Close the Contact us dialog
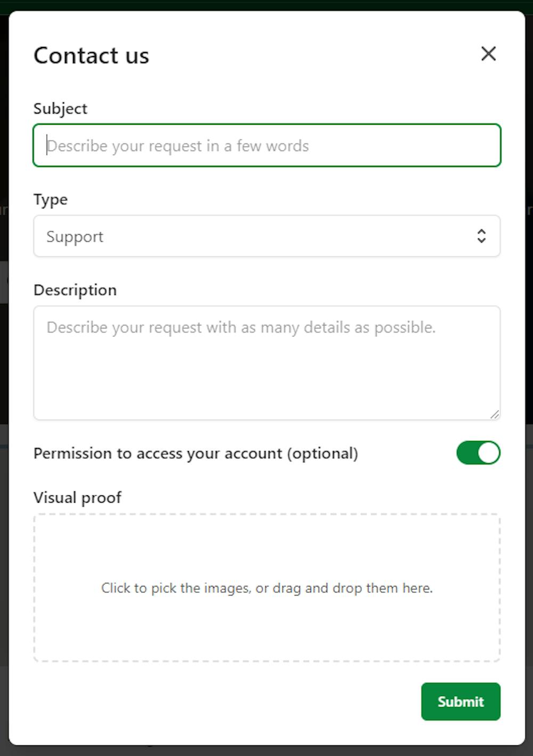The width and height of the screenshot is (533, 756). pos(488,53)
